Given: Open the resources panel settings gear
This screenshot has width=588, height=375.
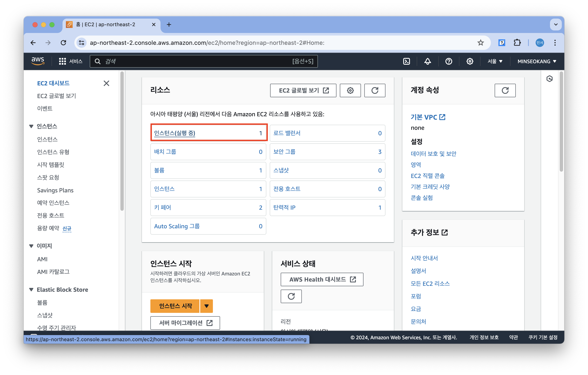Looking at the screenshot, I should [x=350, y=90].
